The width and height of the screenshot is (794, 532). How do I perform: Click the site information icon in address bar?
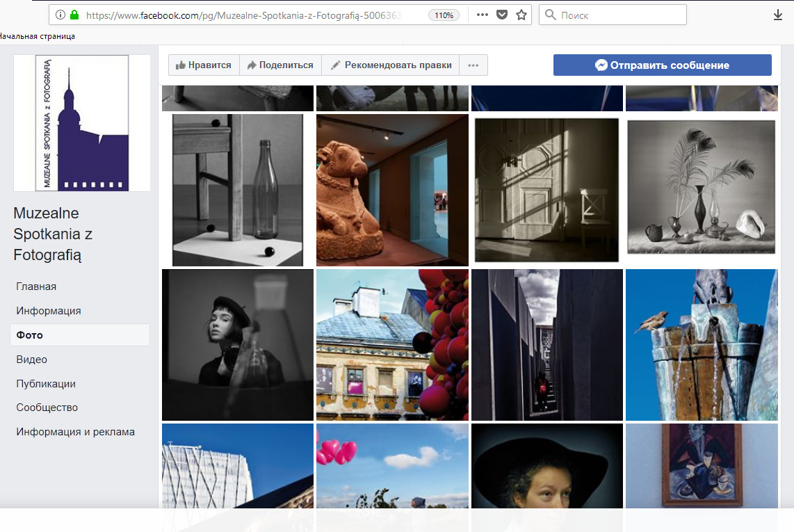pyautogui.click(x=60, y=15)
